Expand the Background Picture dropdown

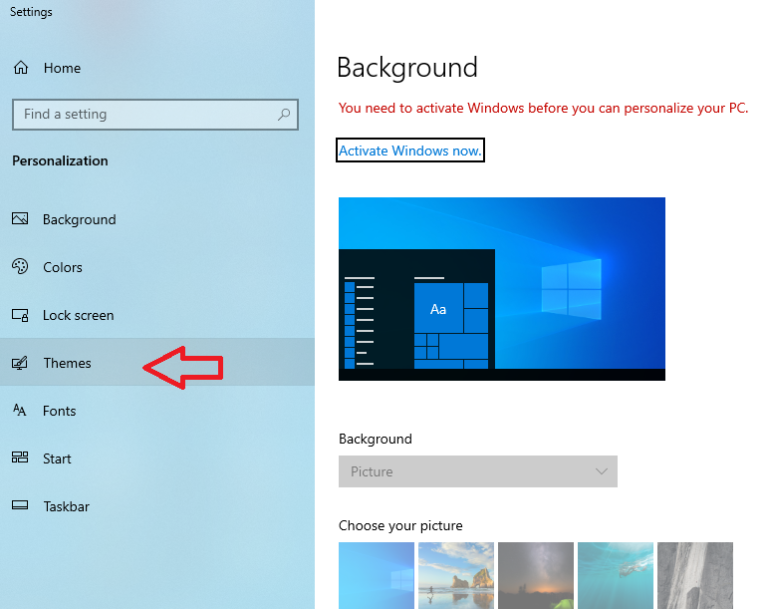(x=478, y=471)
